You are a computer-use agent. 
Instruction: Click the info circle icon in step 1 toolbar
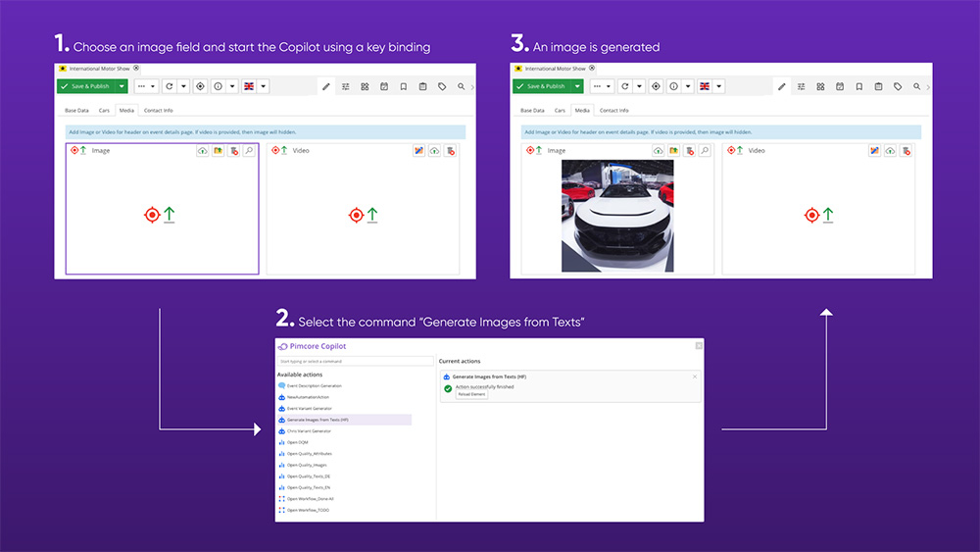(219, 86)
